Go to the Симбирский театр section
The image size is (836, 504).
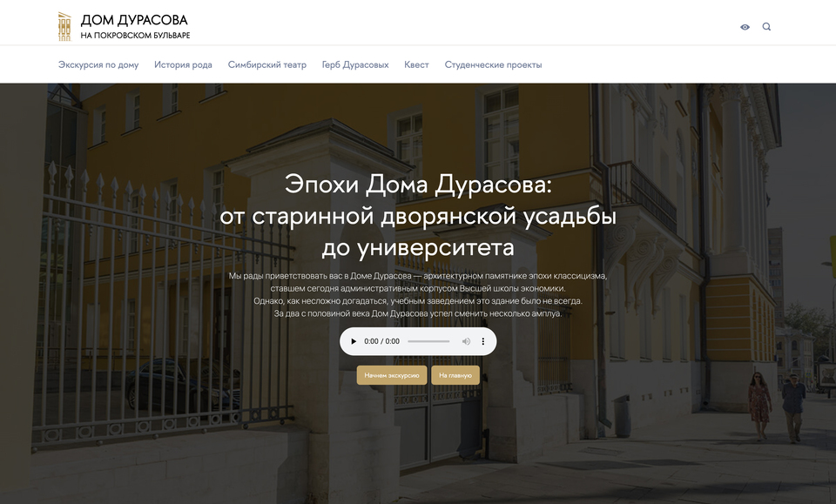[x=267, y=65]
